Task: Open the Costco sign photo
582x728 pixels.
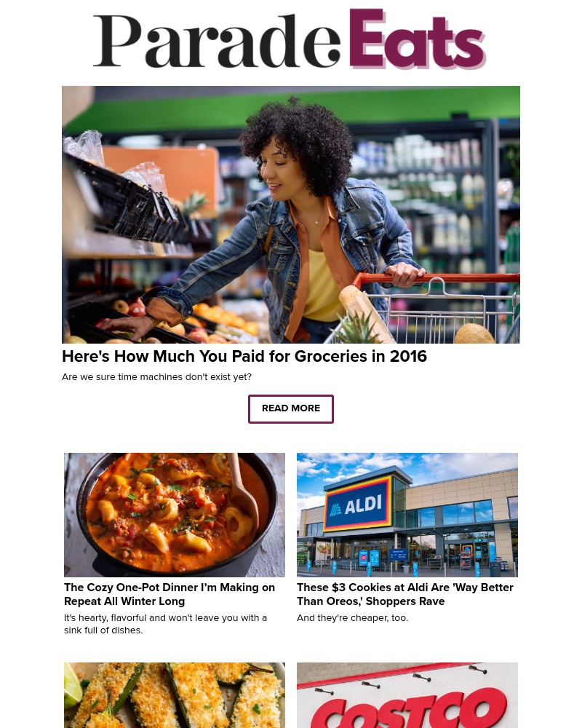Action: (x=407, y=695)
